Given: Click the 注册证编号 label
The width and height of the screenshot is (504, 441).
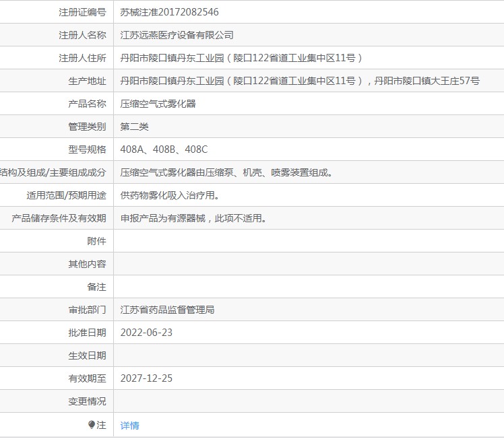Looking at the screenshot, I should point(82,12).
